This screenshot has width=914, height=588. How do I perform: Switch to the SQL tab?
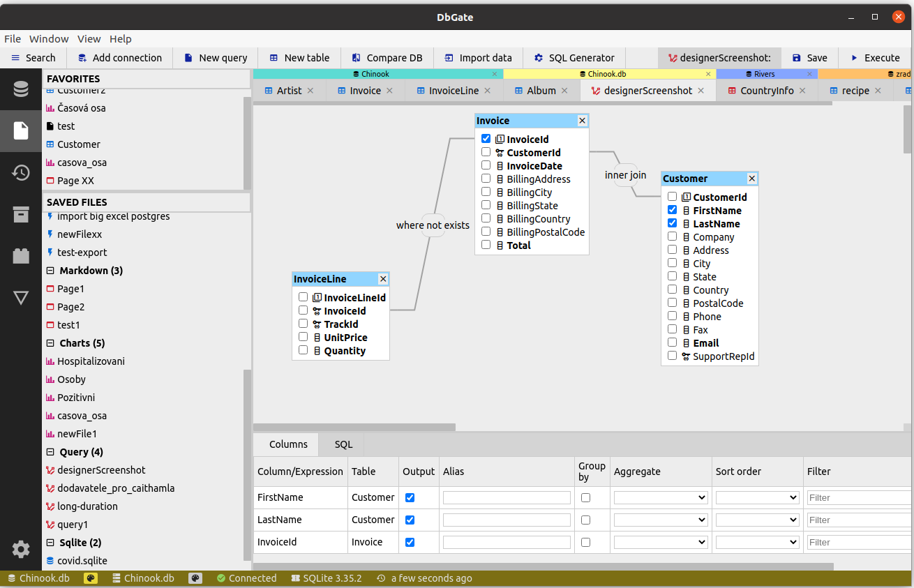tap(343, 444)
